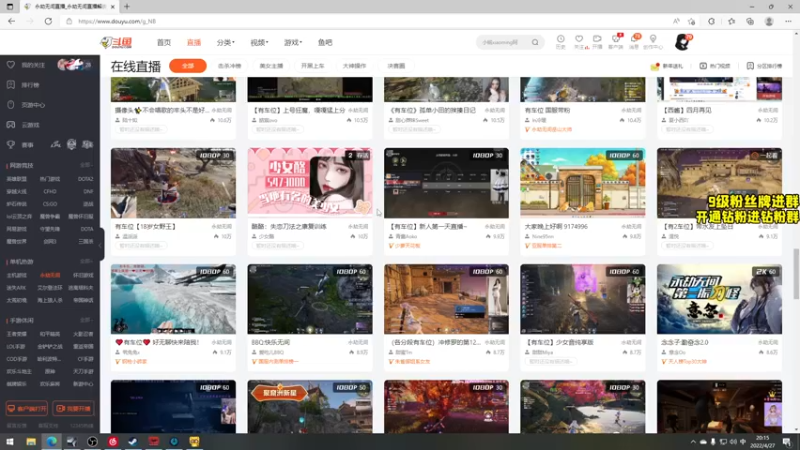Image resolution: width=800 pixels, height=450 pixels.
Task: Select the 开黑上车 filter tab
Action: coord(312,66)
